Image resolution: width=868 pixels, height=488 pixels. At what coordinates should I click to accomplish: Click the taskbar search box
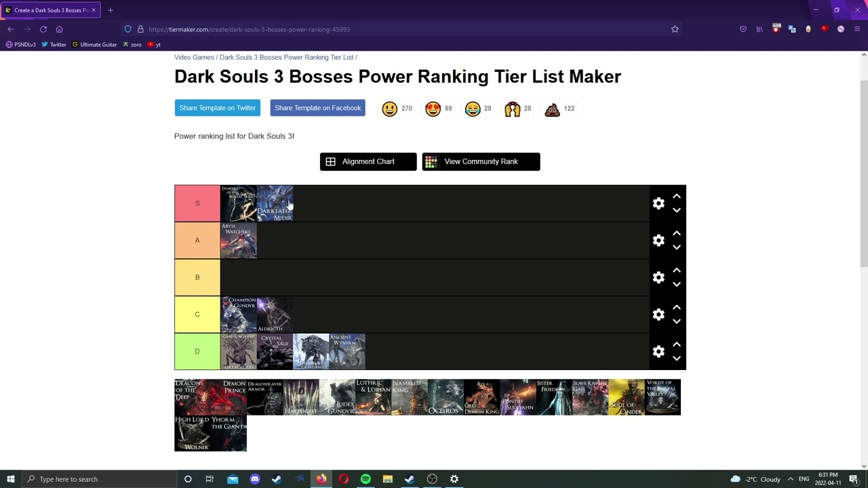pyautogui.click(x=99, y=479)
